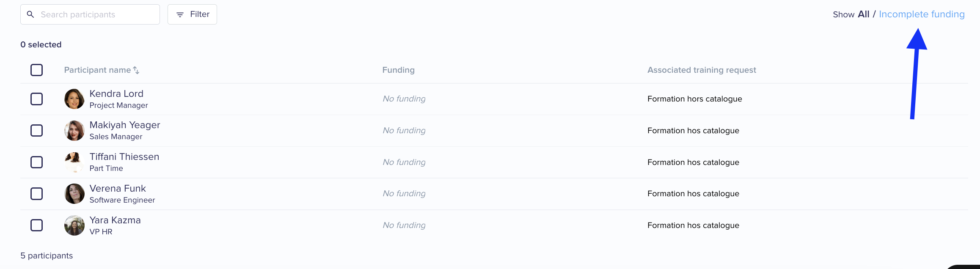The width and height of the screenshot is (980, 269).
Task: Select Makiyah Yeager's row checkbox
Action: (x=37, y=131)
